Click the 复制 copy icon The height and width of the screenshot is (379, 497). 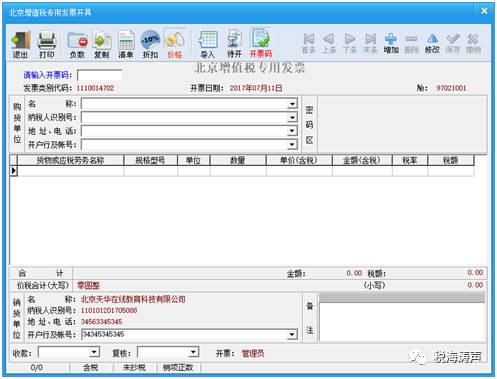tap(102, 45)
